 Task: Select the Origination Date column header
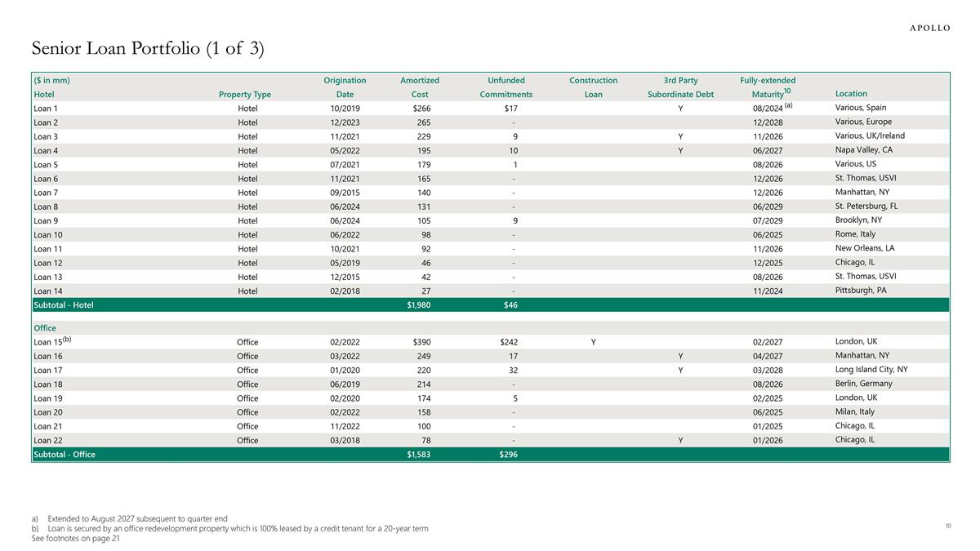pyautogui.click(x=345, y=87)
